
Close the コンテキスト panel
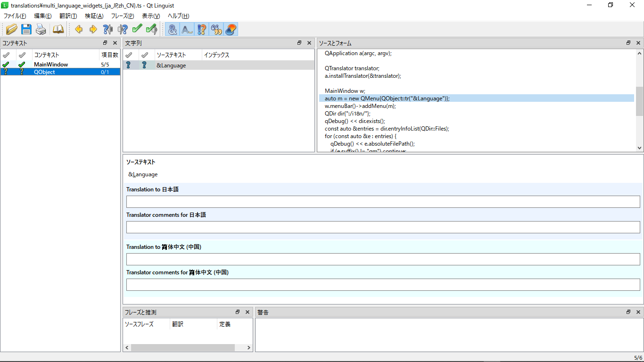coord(115,43)
